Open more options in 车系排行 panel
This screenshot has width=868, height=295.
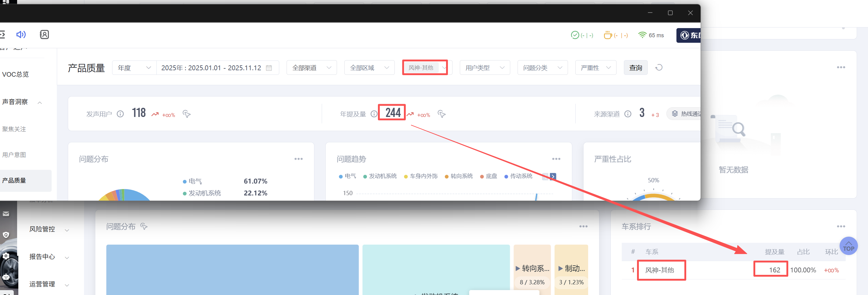841,226
